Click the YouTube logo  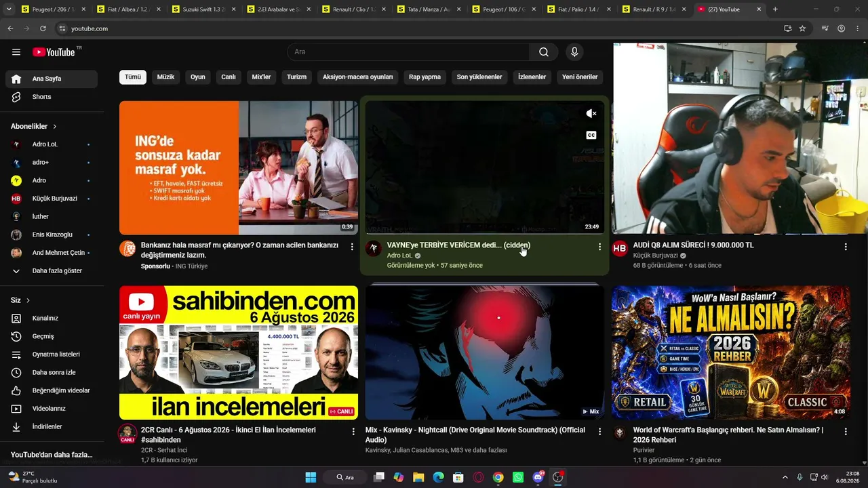pyautogui.click(x=54, y=52)
